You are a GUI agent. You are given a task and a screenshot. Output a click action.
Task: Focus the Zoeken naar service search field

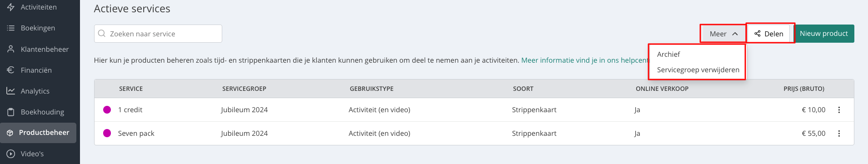[x=158, y=34]
